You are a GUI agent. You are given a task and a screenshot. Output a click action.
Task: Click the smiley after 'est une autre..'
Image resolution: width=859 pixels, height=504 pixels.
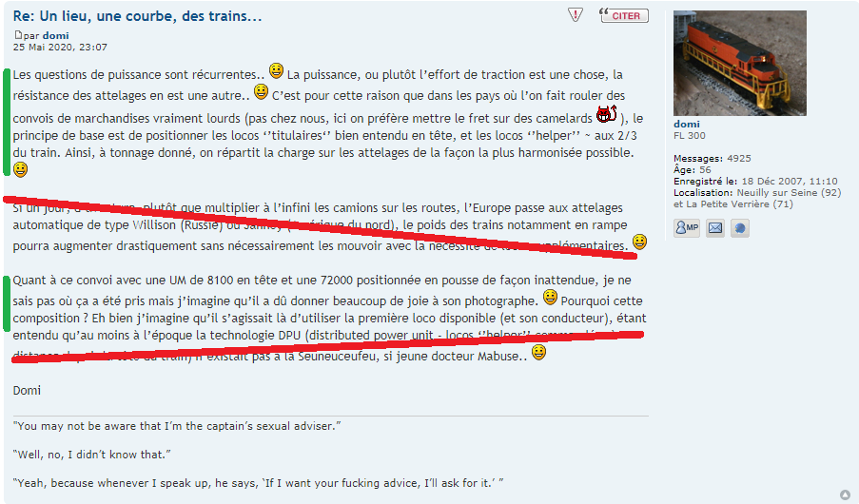click(262, 91)
